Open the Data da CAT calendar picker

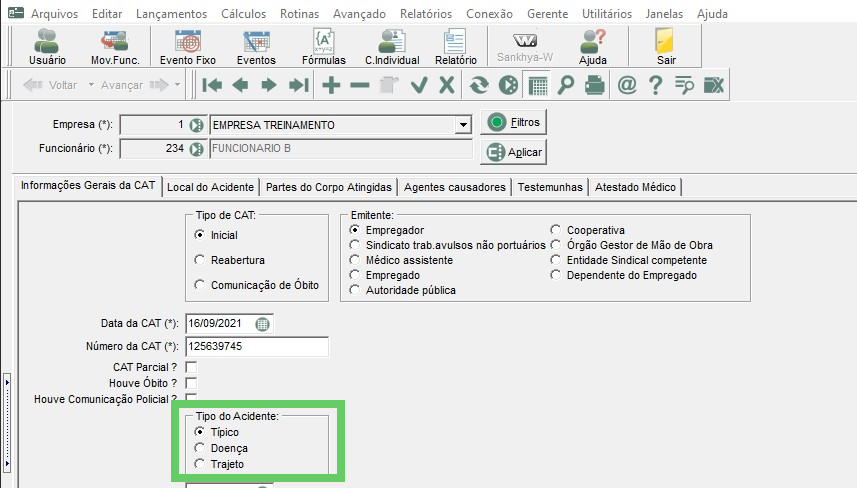point(262,324)
